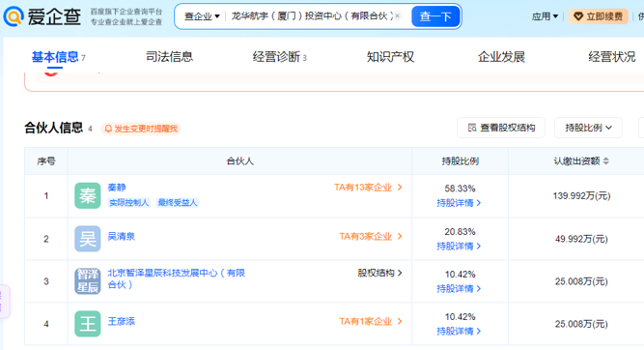Image resolution: width=644 pixels, height=350 pixels.
Task: Click the 序号 column header
Action: tap(46, 161)
